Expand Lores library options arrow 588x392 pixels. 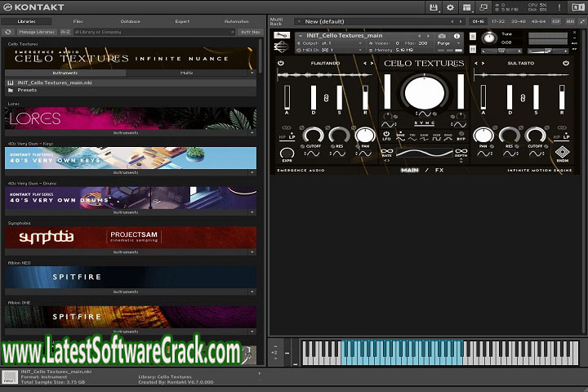tap(252, 133)
